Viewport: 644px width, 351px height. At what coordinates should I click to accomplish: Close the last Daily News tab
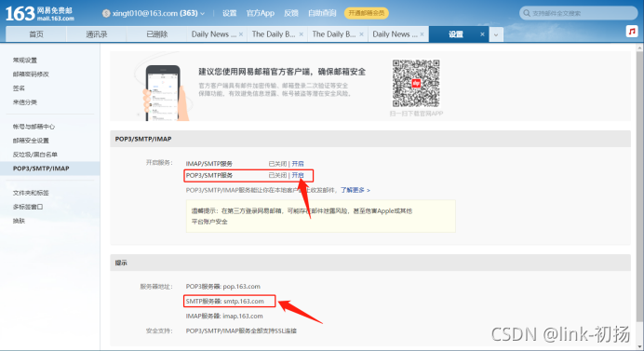pos(422,34)
